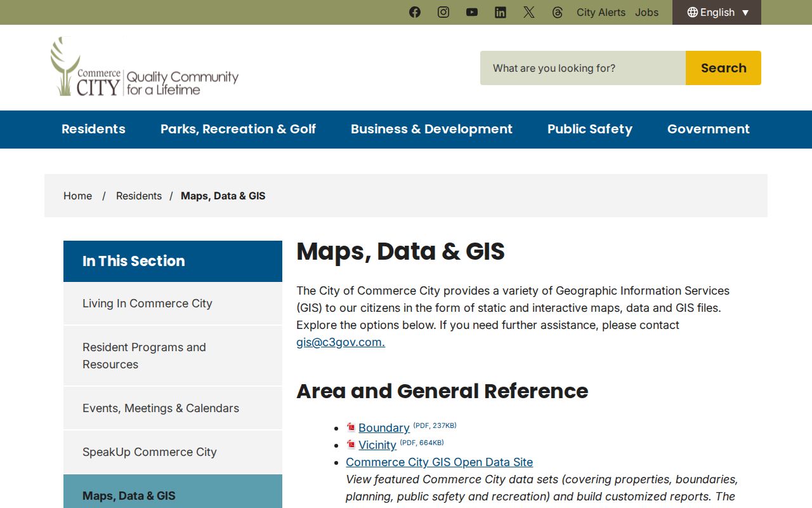Click the 'Area and General Reference' heading
812x508 pixels.
point(442,391)
